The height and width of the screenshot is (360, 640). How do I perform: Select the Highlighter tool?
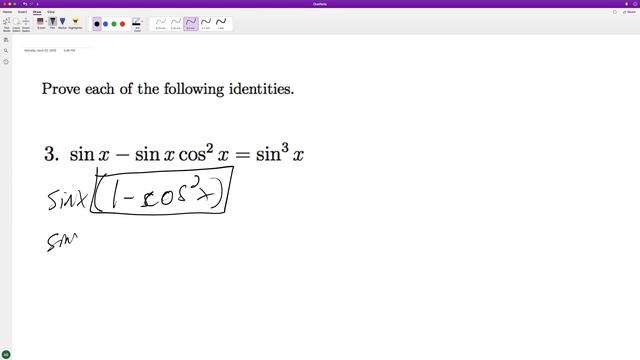(76, 23)
